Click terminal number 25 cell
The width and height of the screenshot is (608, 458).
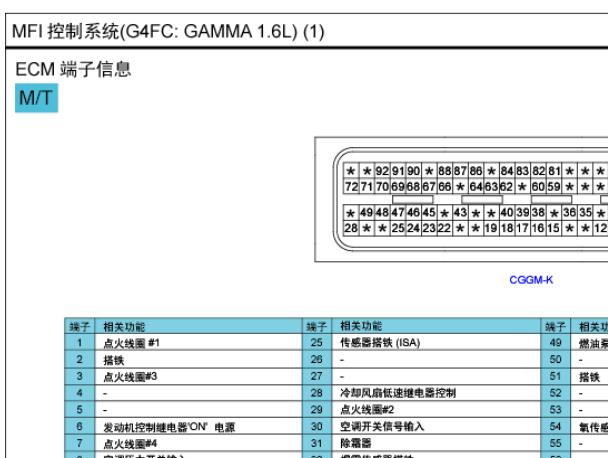317,342
